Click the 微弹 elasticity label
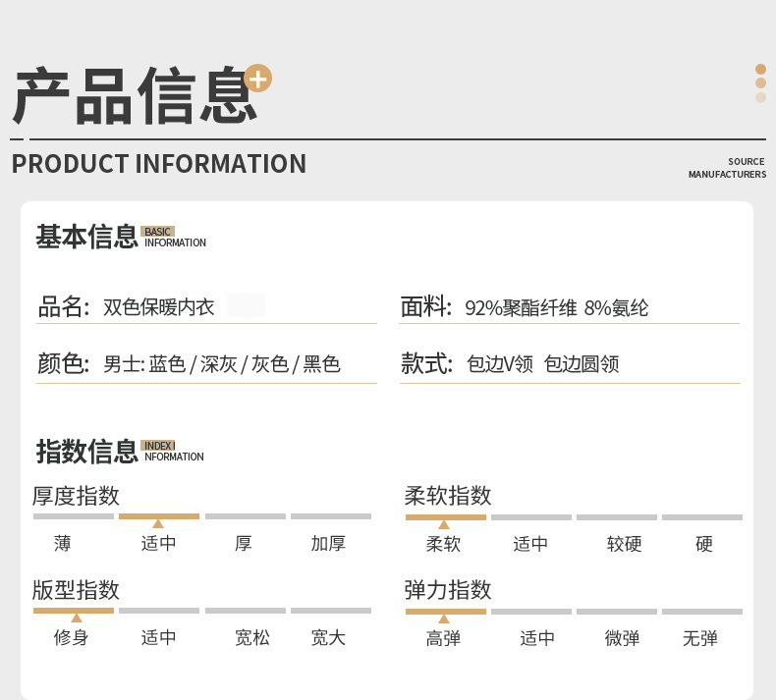The height and width of the screenshot is (700, 776). (x=622, y=638)
